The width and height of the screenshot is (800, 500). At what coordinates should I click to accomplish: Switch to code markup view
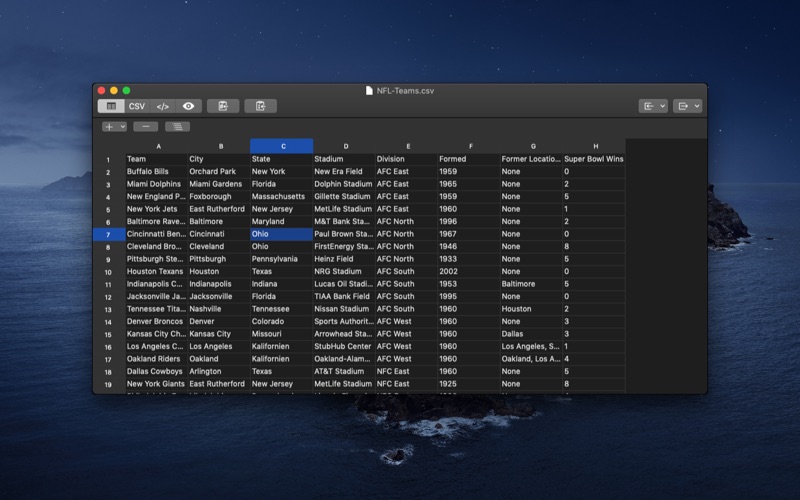(163, 106)
